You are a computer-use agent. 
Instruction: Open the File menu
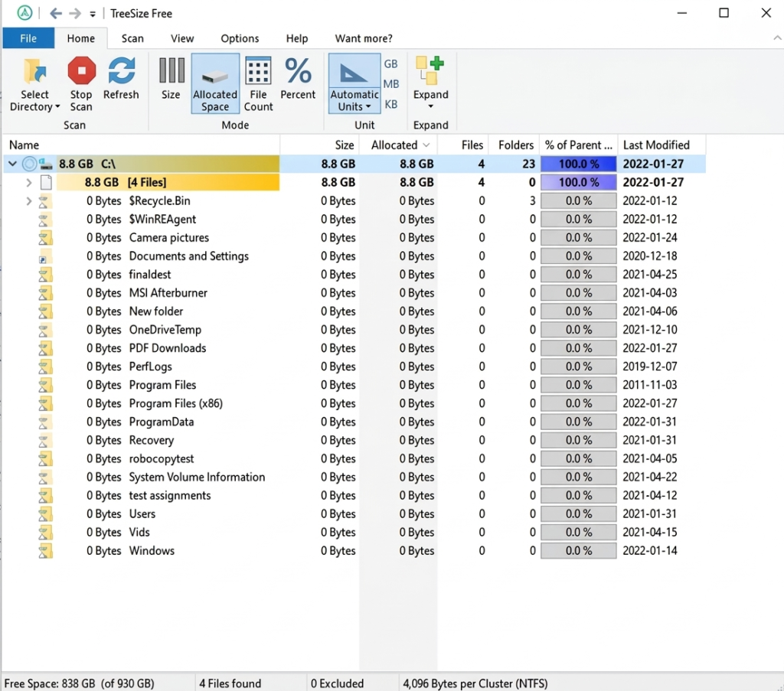(x=28, y=38)
